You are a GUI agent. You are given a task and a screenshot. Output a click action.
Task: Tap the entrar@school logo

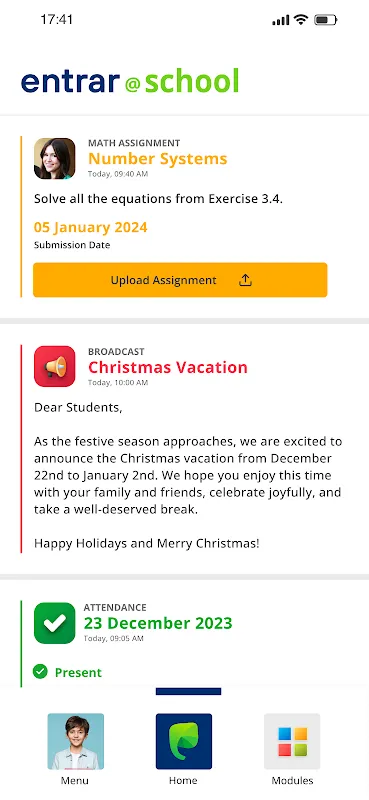(130, 81)
